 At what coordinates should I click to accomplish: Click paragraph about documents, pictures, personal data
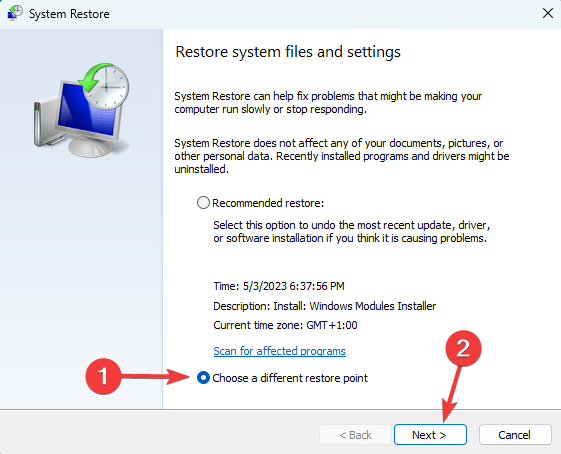coord(342,156)
